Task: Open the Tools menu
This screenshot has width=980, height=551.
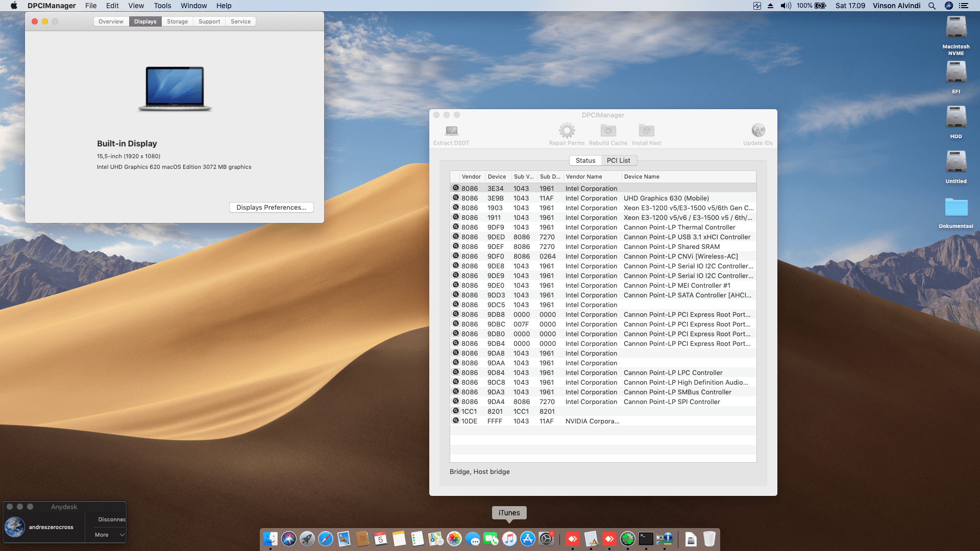Action: tap(162, 6)
